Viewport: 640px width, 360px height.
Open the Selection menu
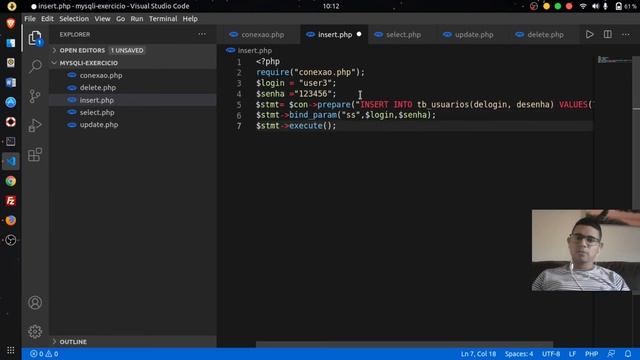click(74, 19)
